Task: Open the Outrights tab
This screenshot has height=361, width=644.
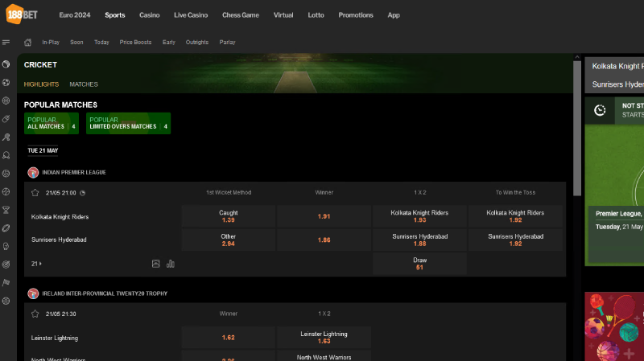Action: (x=197, y=43)
